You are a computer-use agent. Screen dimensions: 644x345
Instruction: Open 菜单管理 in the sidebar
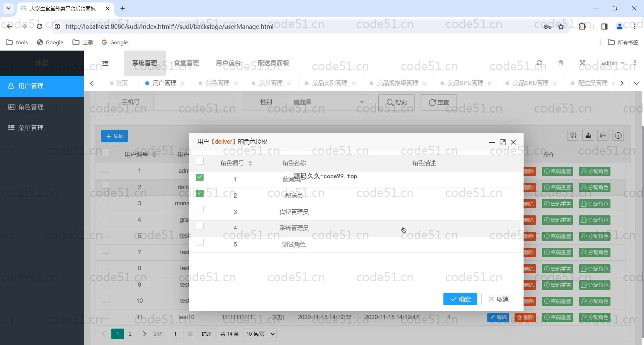click(x=42, y=128)
